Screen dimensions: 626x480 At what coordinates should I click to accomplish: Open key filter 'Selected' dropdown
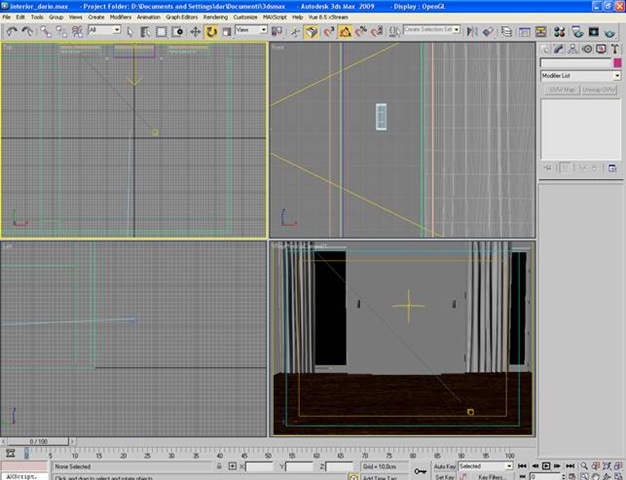coord(485,466)
